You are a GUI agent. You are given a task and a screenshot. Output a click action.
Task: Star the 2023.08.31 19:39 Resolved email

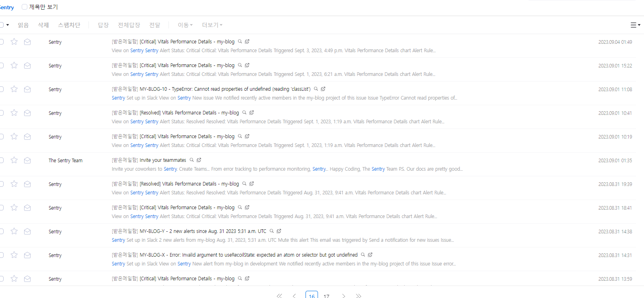[x=14, y=184]
